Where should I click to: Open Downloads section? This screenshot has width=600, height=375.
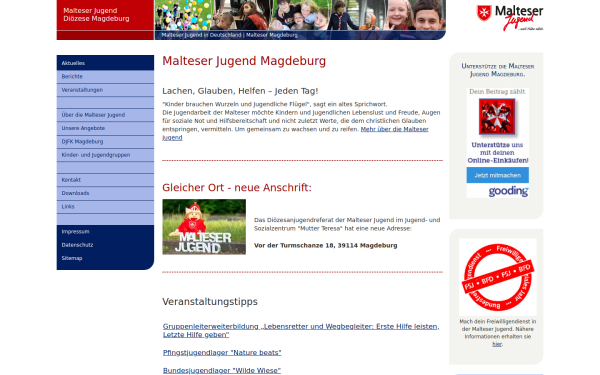(105, 193)
